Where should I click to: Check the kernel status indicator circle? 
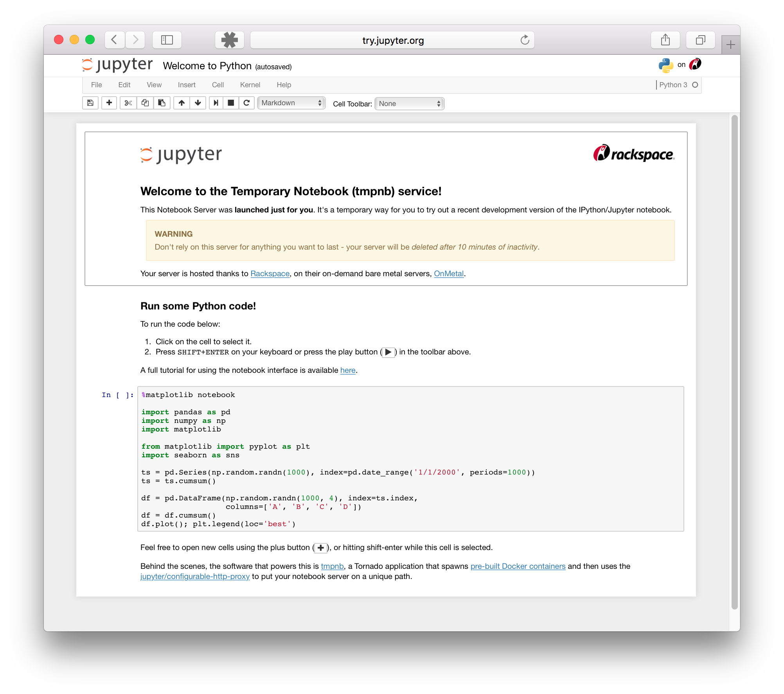click(695, 85)
